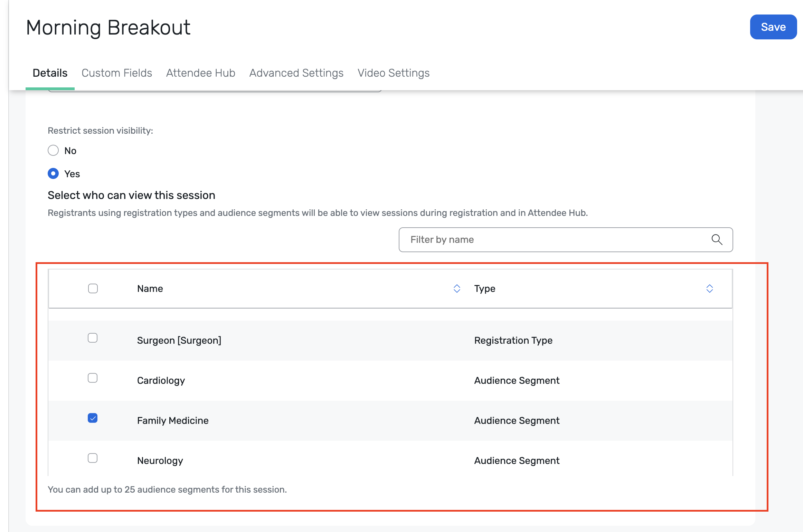Click the Morning Breakout page title

(x=108, y=27)
